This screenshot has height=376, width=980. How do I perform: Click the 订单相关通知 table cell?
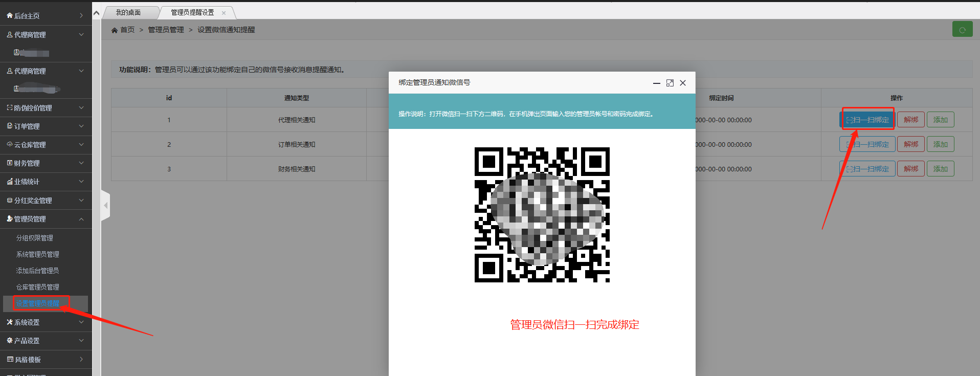[x=297, y=144]
